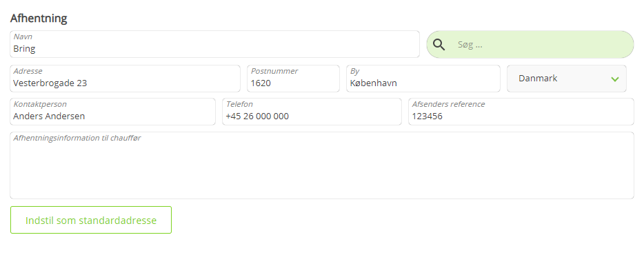
Task: Select the Afsenders reference field
Action: pyautogui.click(x=521, y=111)
